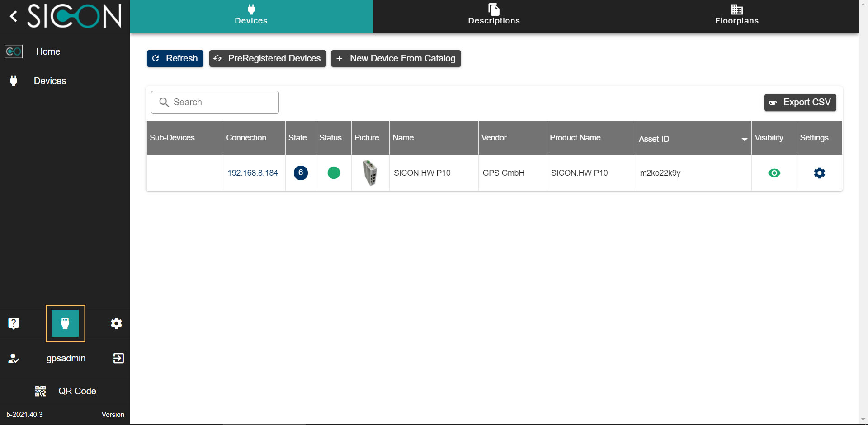Toggle visibility eye for SICON.HW P10
This screenshot has width=868, height=425.
[x=774, y=173]
